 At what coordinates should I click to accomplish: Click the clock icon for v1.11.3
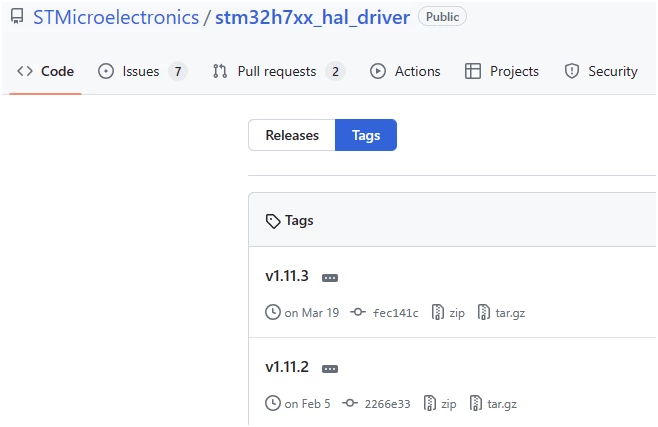[x=273, y=312]
